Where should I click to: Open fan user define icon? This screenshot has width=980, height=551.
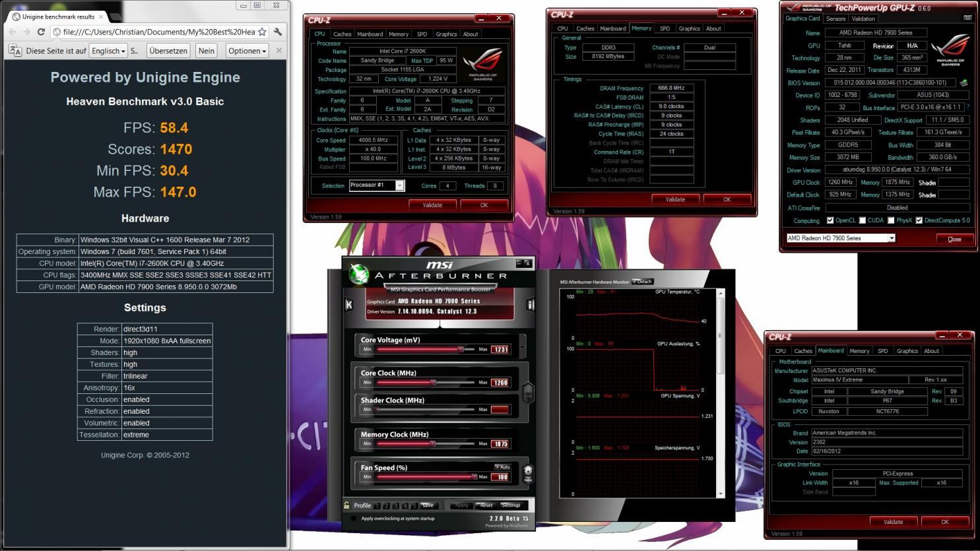pyautogui.click(x=528, y=472)
